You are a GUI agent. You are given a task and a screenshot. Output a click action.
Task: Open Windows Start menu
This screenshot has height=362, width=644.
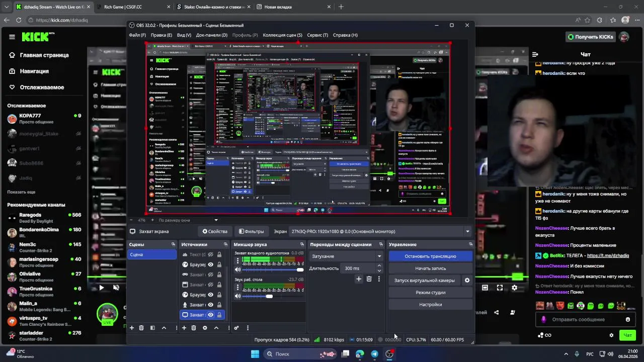coord(255,354)
